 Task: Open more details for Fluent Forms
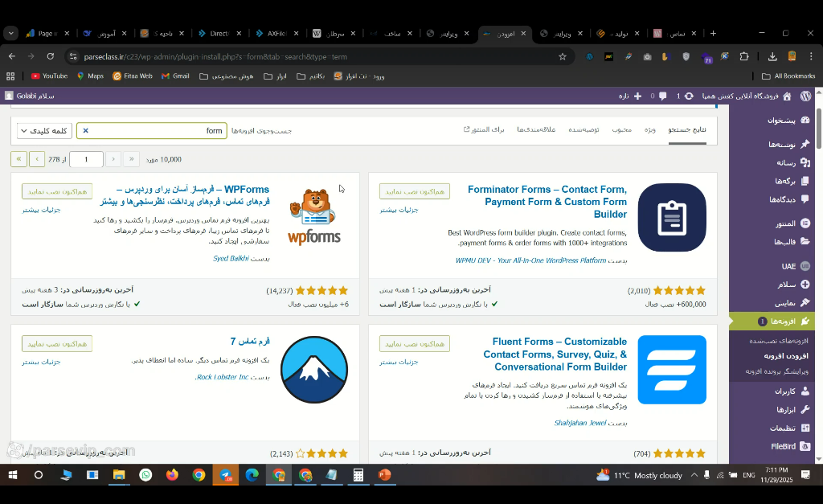click(399, 362)
